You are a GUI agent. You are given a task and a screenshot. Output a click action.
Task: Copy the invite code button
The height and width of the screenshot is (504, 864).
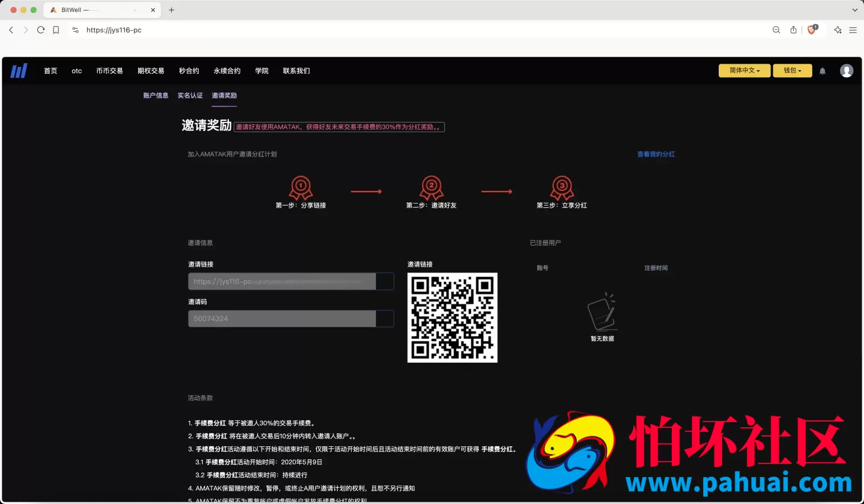[385, 319]
